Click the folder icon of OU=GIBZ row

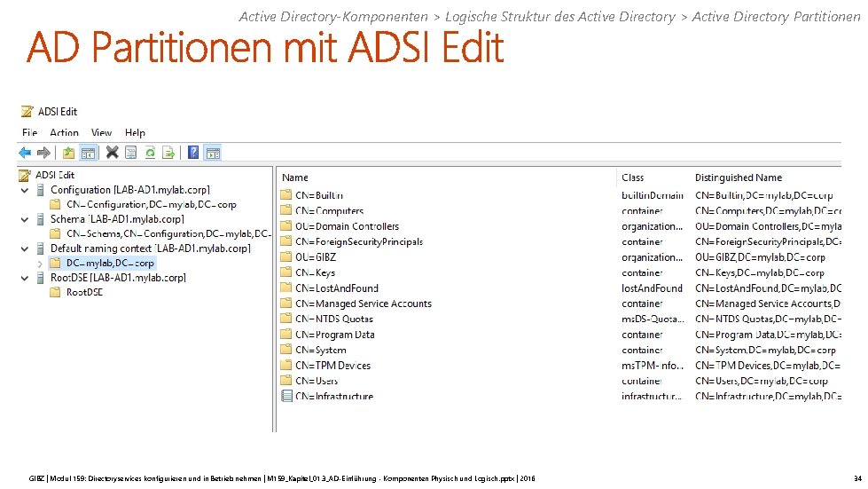(x=286, y=257)
